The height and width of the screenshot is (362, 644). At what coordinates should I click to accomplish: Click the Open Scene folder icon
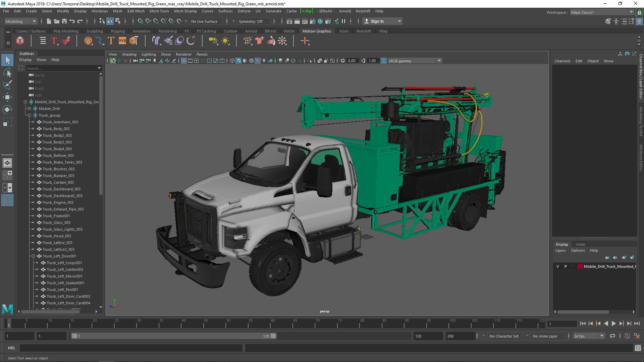pyautogui.click(x=56, y=21)
